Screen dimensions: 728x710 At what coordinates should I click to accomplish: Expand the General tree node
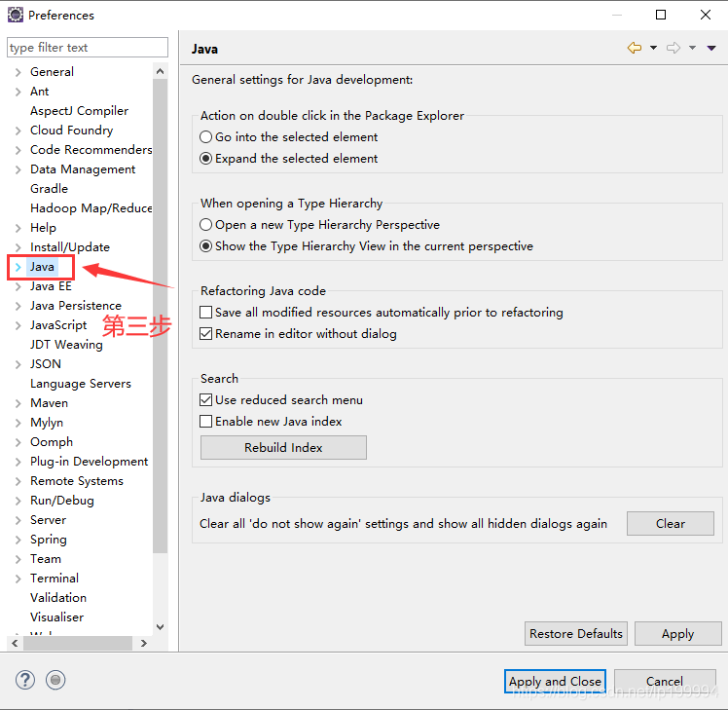pyautogui.click(x=18, y=72)
